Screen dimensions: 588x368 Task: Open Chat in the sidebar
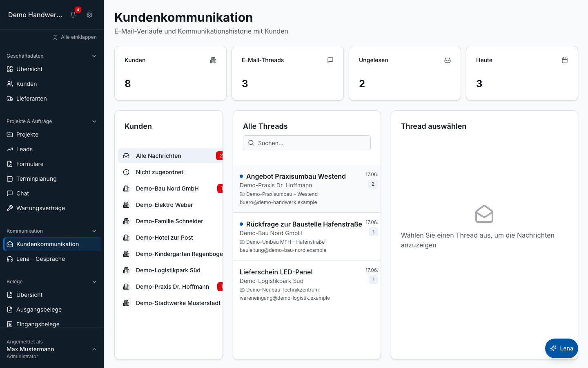tap(52, 193)
